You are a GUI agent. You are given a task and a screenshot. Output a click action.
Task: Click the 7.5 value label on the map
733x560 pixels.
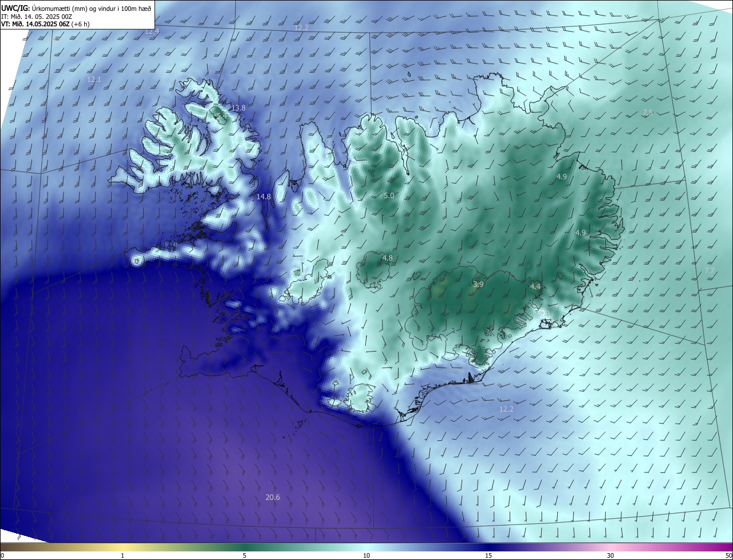(648, 112)
